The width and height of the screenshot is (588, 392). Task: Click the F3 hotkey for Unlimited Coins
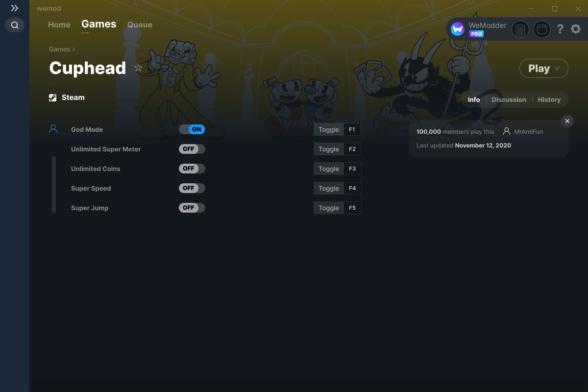[x=352, y=169]
